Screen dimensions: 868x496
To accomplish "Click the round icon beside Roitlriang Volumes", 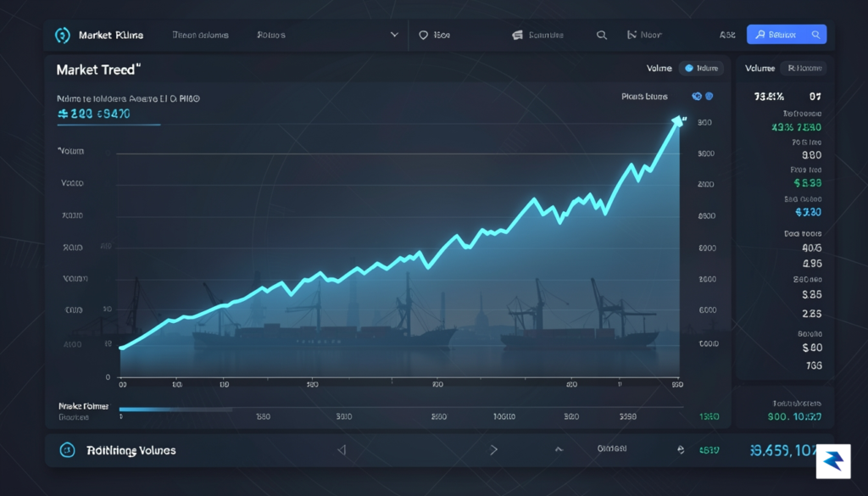I will 67,450.
